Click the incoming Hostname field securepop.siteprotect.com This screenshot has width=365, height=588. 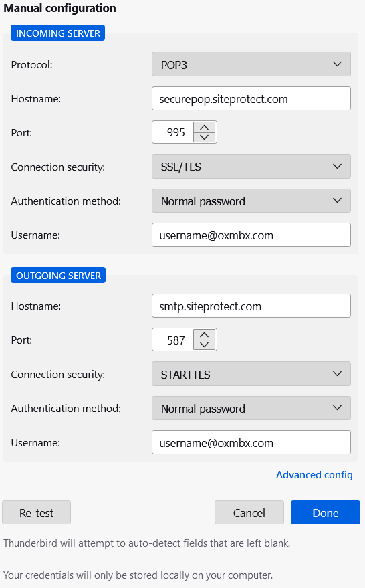pos(251,98)
